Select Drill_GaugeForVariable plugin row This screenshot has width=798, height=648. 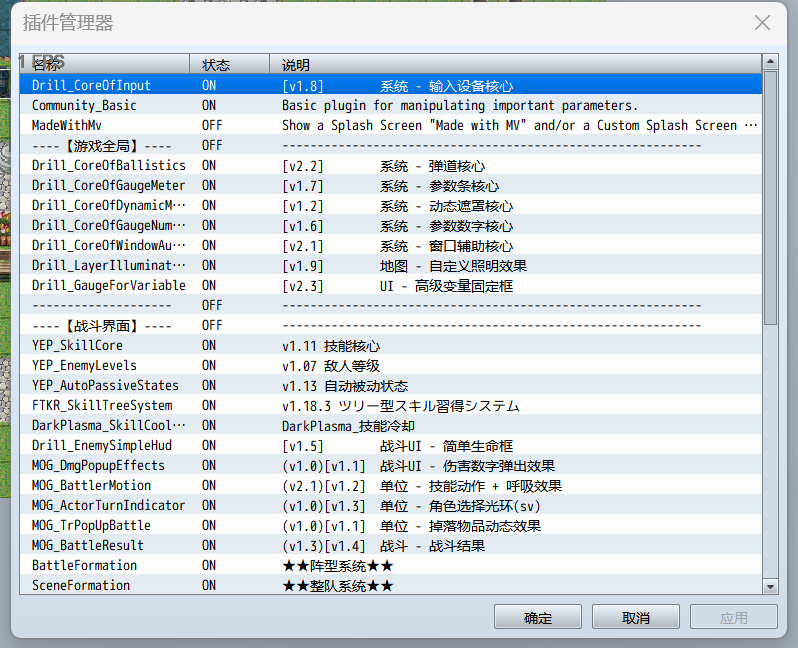click(391, 285)
